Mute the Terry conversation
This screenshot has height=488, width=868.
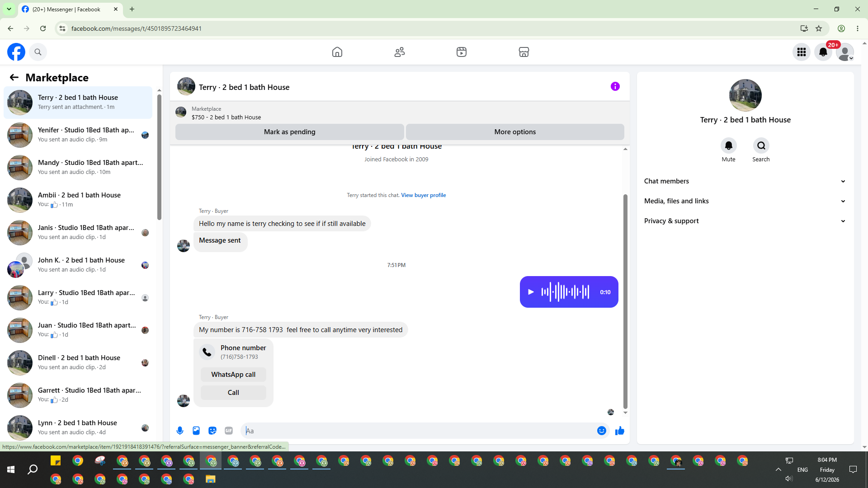(x=729, y=145)
